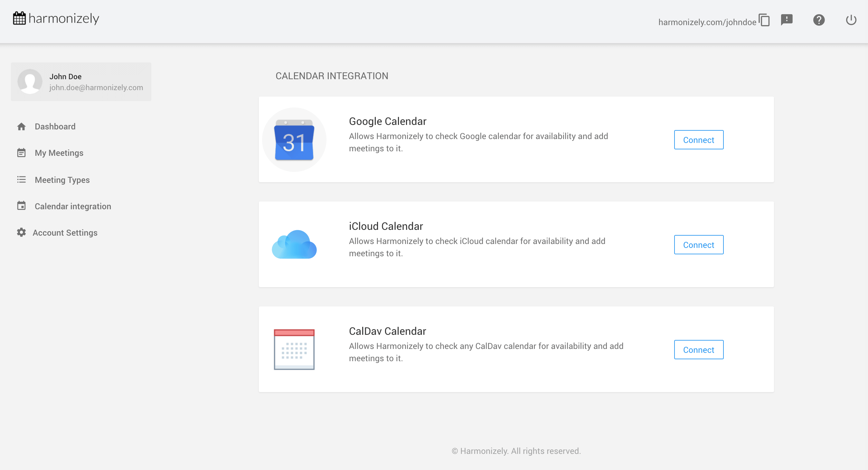Connect Google Calendar
Screen dimensions: 868x470
[x=699, y=140]
